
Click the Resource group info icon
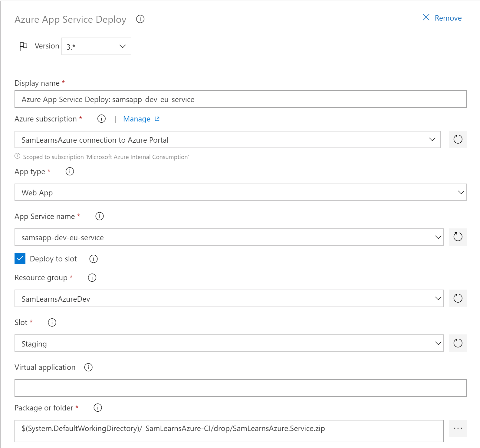92,278
